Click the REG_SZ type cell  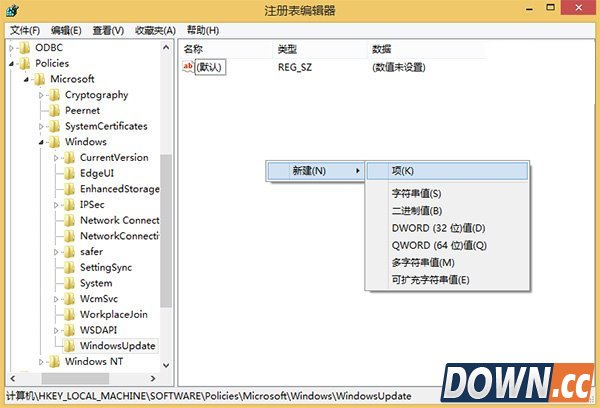tap(295, 67)
